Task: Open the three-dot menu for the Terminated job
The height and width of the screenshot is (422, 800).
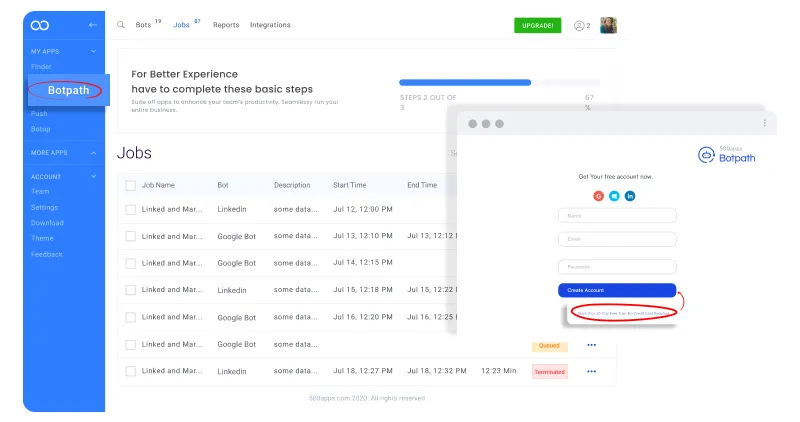Action: pos(591,371)
